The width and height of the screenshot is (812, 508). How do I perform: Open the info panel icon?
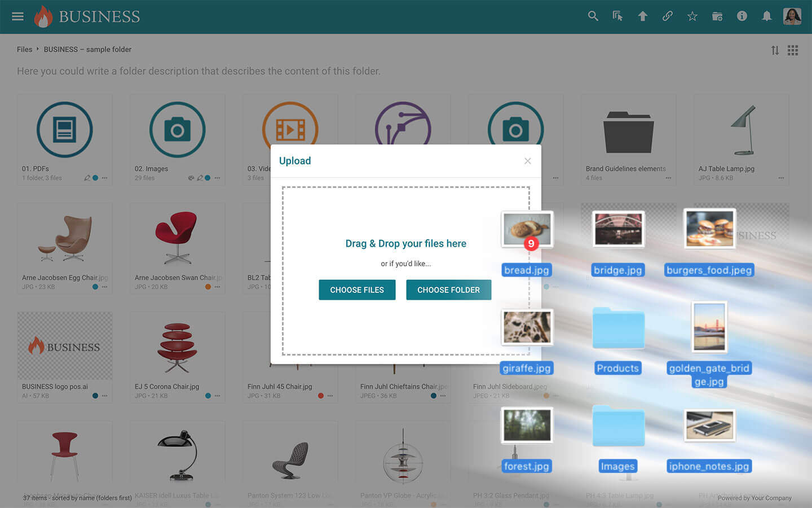pos(742,16)
